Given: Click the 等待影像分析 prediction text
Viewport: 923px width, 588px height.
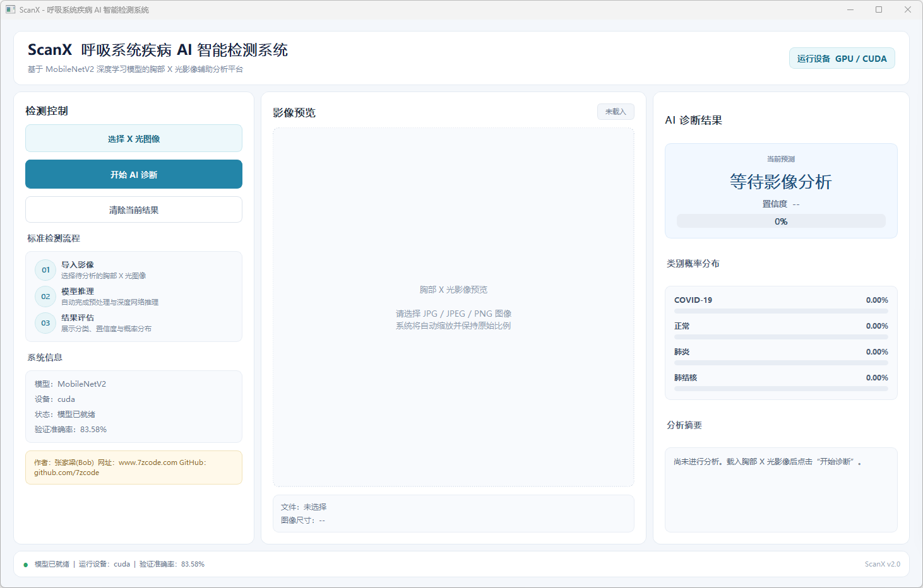Looking at the screenshot, I should point(781,182).
